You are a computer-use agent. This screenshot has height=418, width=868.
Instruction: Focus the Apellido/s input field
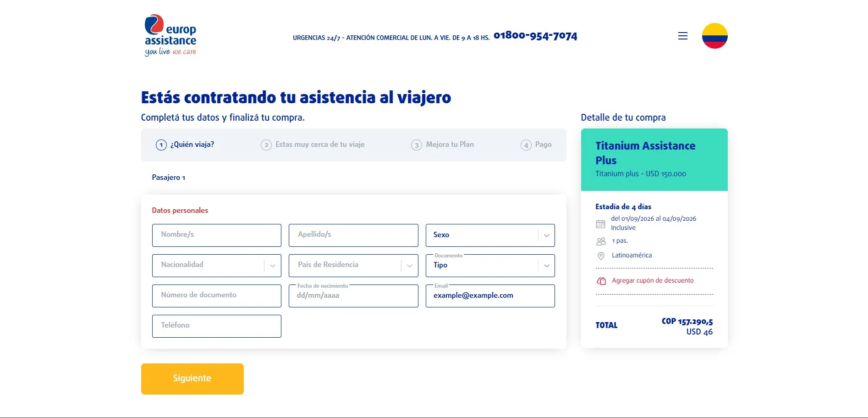[353, 235]
